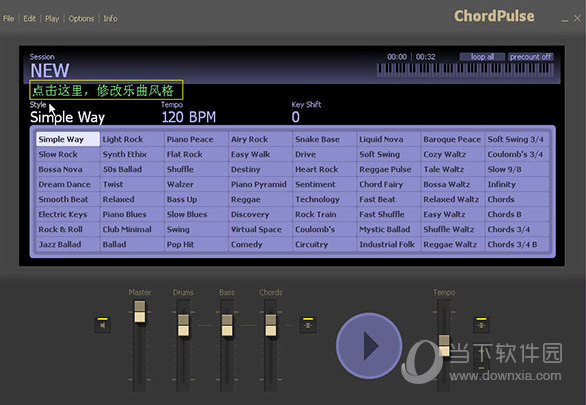
Task: Select the Slow Rock style
Action: click(68, 154)
